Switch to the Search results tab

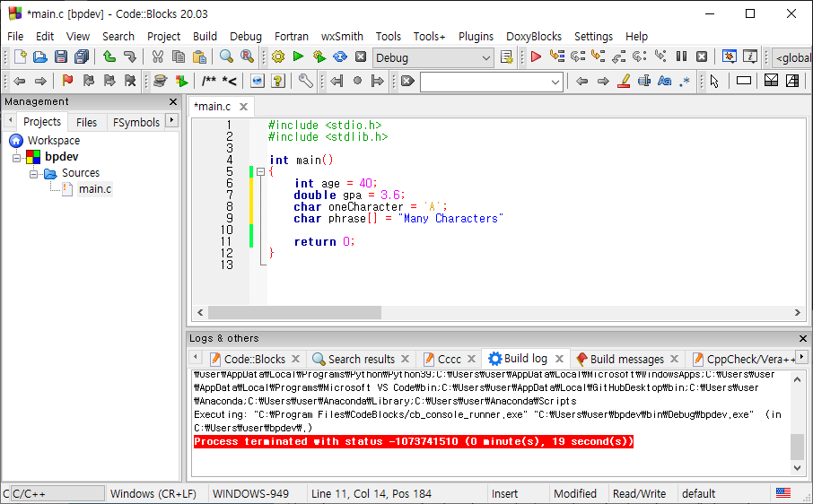tap(362, 359)
